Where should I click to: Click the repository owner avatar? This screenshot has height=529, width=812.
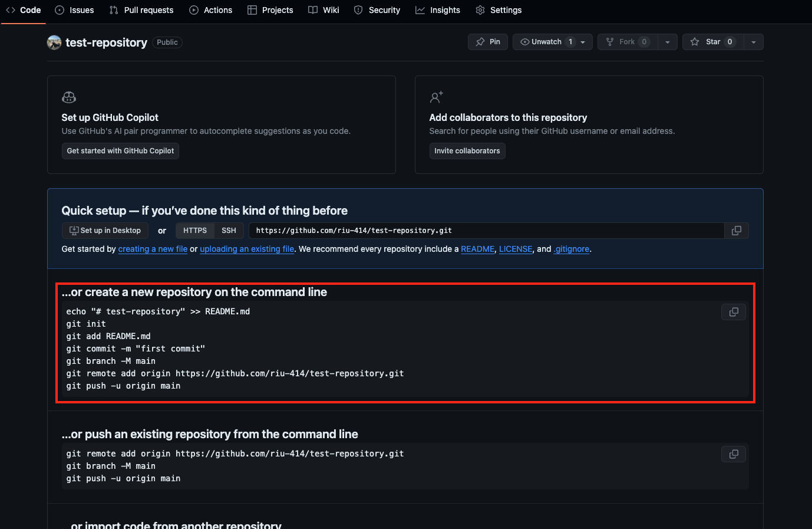pos(54,42)
